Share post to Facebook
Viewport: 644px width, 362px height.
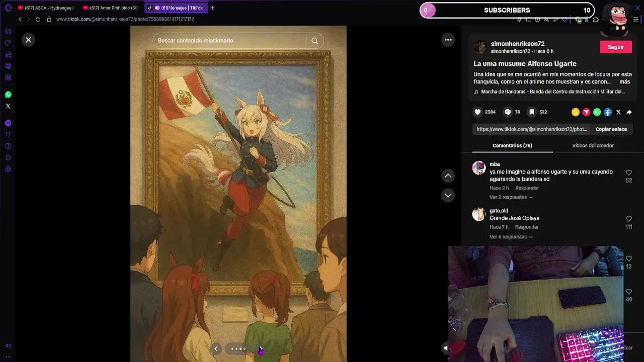point(608,112)
